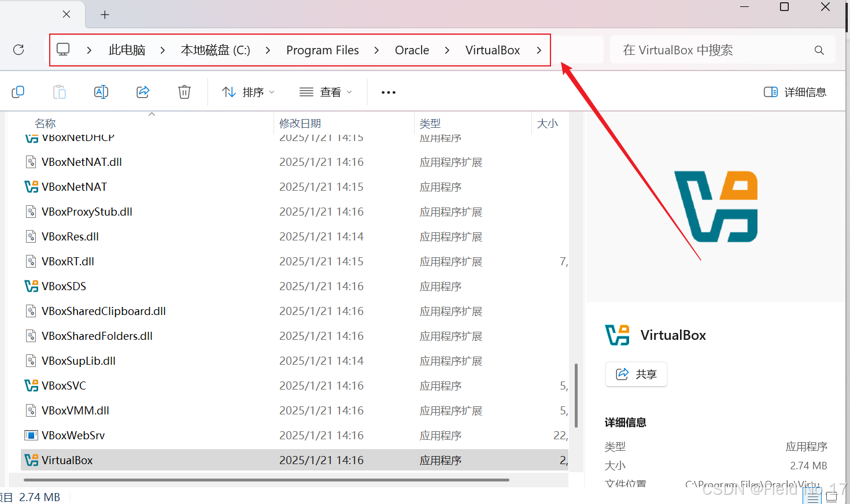Navigate to 此电脑 in breadcrumb
The width and height of the screenshot is (850, 504).
tap(127, 50)
